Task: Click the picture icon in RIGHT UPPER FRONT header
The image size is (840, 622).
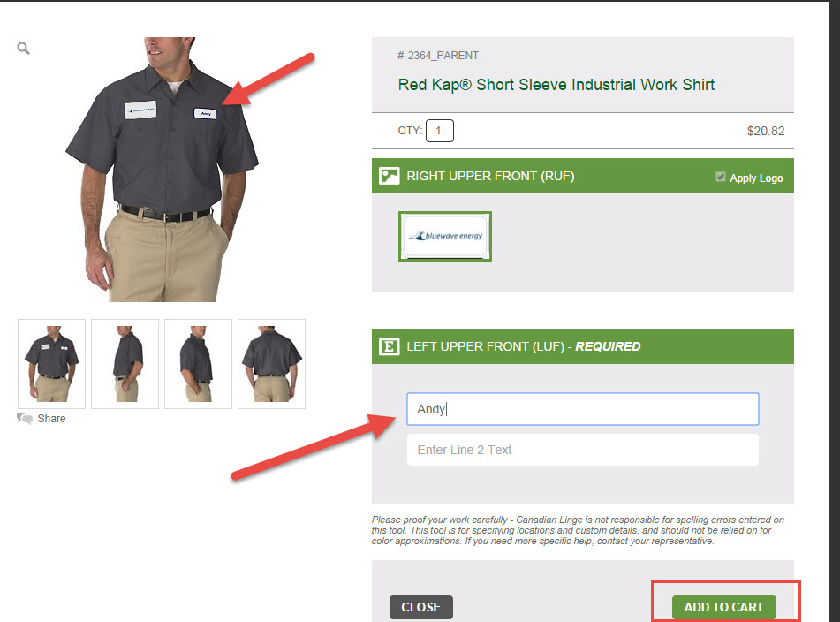Action: pyautogui.click(x=389, y=176)
